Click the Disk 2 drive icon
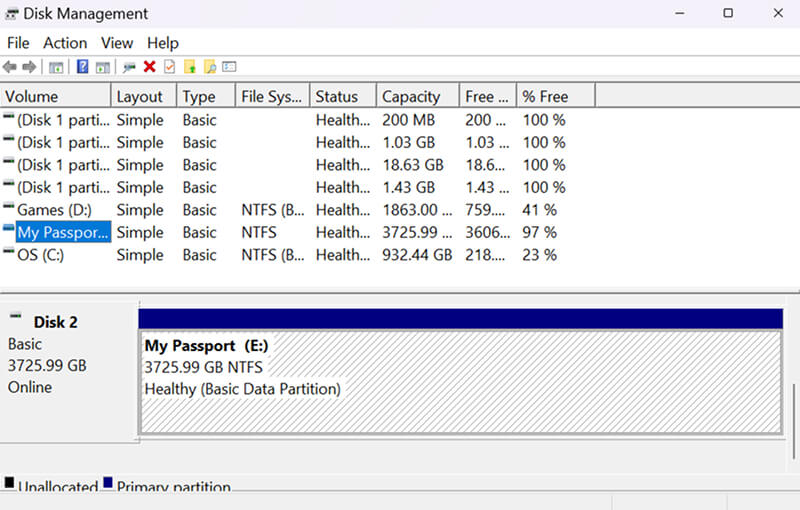Viewport: 800px width, 510px height. point(16,316)
